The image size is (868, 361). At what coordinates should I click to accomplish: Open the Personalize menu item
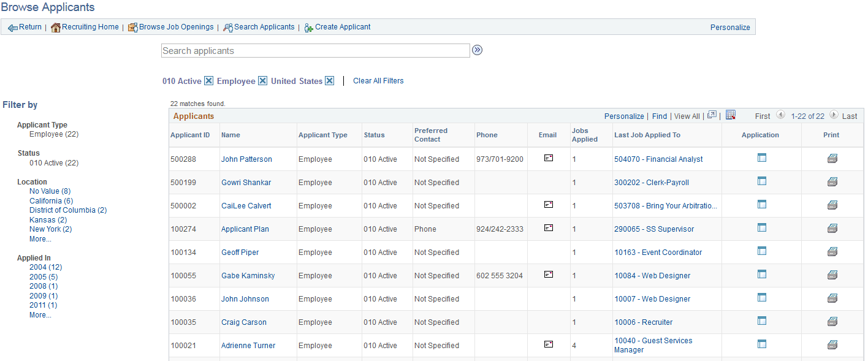pos(729,27)
